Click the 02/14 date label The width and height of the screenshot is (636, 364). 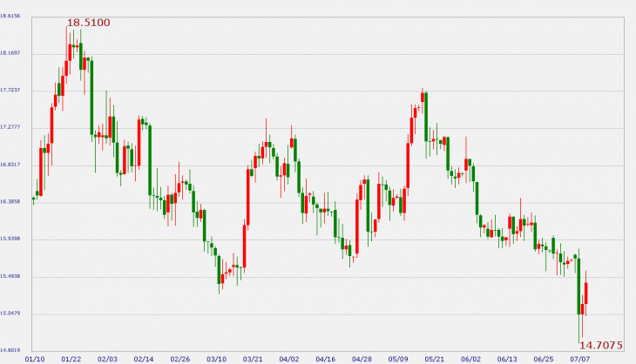144,358
